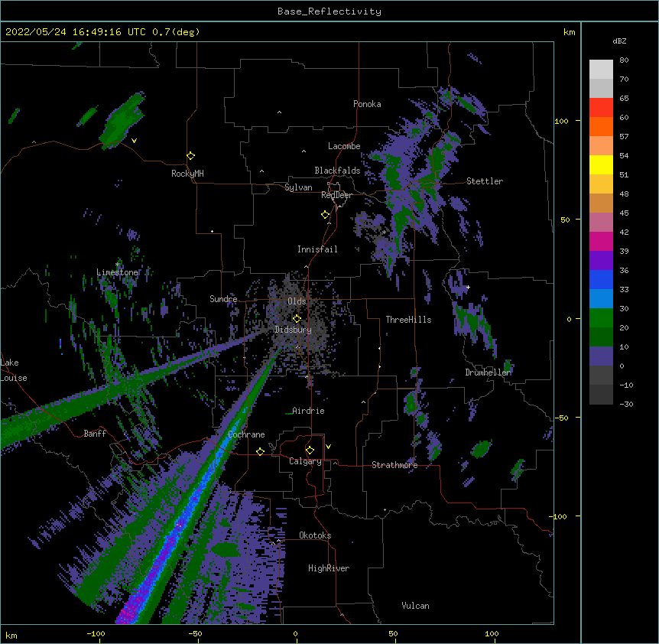
Task: Click the dBZ legend heading
Action: tap(619, 41)
